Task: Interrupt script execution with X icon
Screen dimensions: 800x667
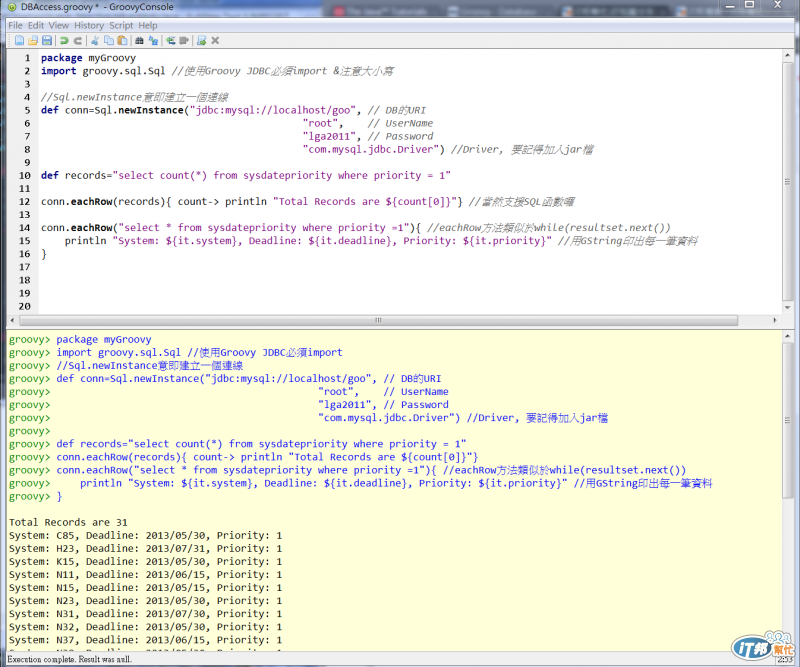Action: click(215, 40)
